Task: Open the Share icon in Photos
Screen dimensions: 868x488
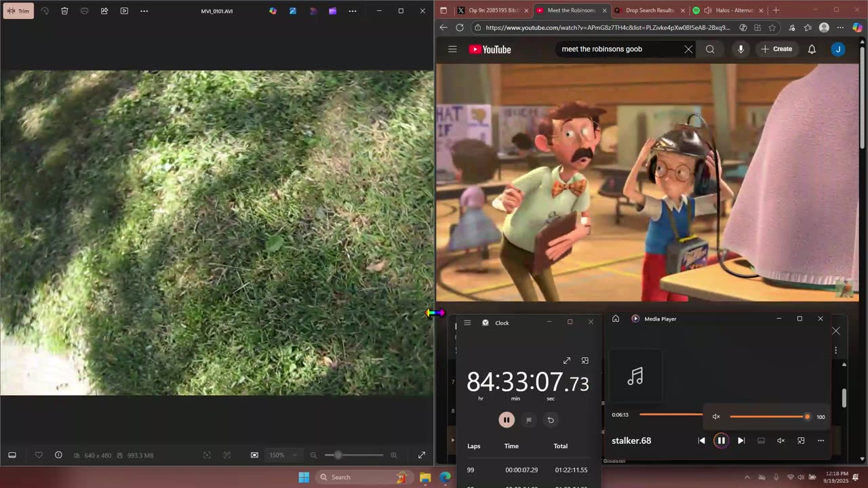Action: (x=104, y=11)
